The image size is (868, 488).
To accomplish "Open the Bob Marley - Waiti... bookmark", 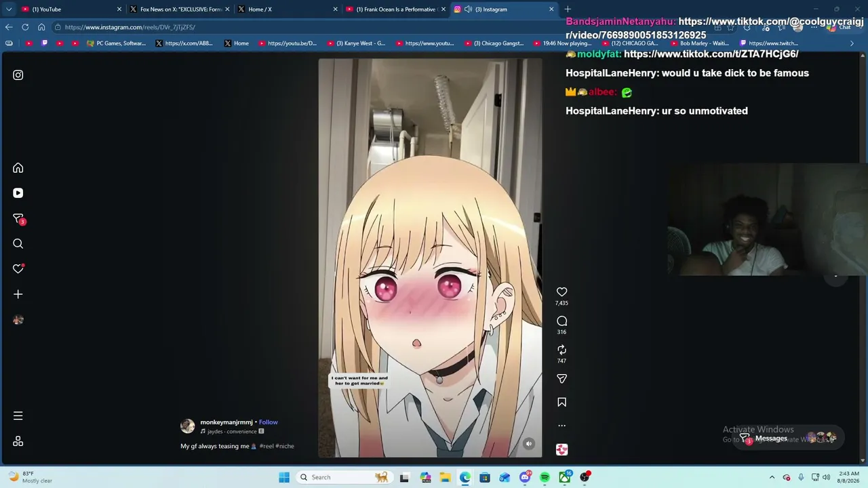I will point(699,43).
